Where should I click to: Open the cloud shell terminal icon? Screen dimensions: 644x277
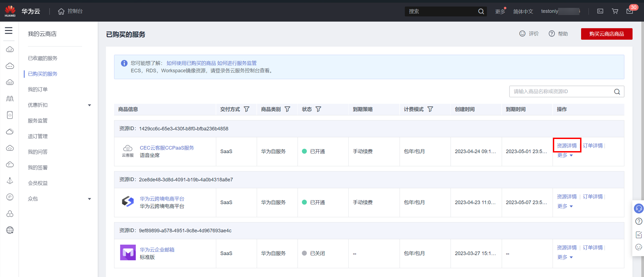[x=600, y=11]
